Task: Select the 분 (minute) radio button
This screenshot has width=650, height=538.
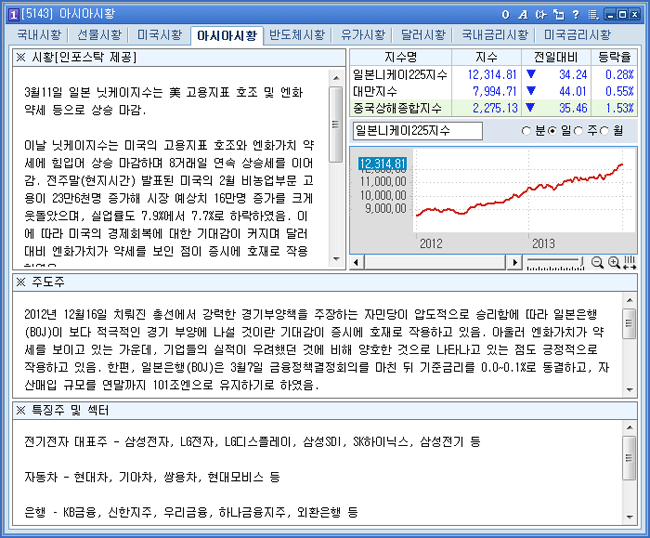Action: coord(527,131)
